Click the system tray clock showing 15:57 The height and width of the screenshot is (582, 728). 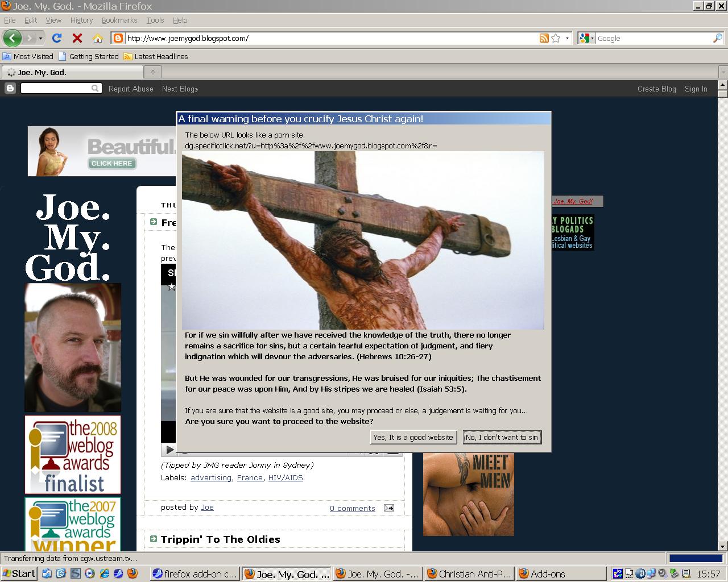(709, 574)
